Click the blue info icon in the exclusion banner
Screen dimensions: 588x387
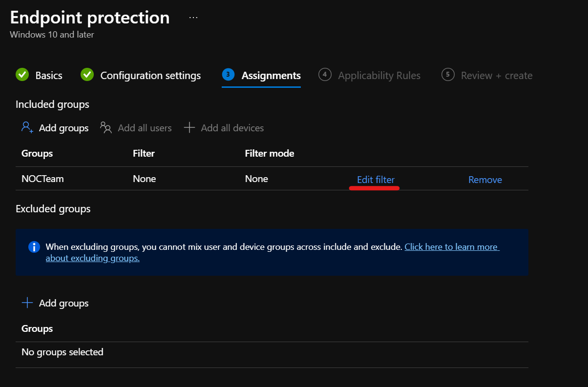[34, 247]
